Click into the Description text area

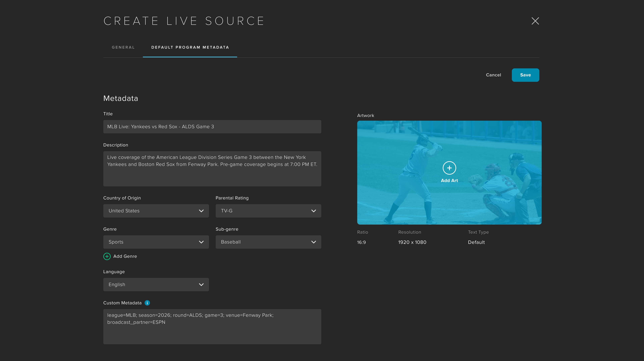(212, 169)
